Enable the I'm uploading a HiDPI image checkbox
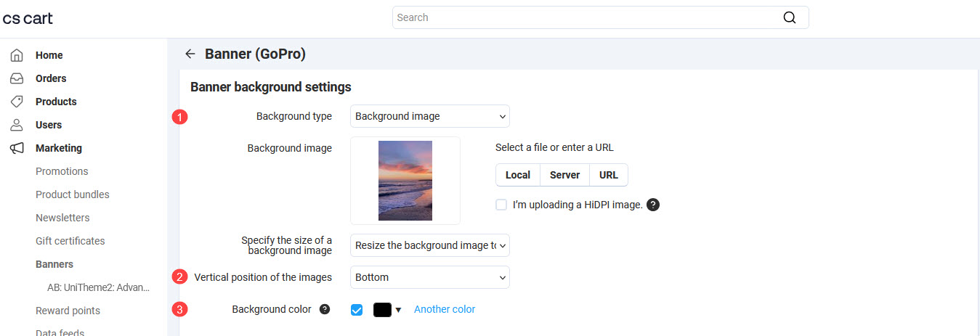 pos(501,205)
